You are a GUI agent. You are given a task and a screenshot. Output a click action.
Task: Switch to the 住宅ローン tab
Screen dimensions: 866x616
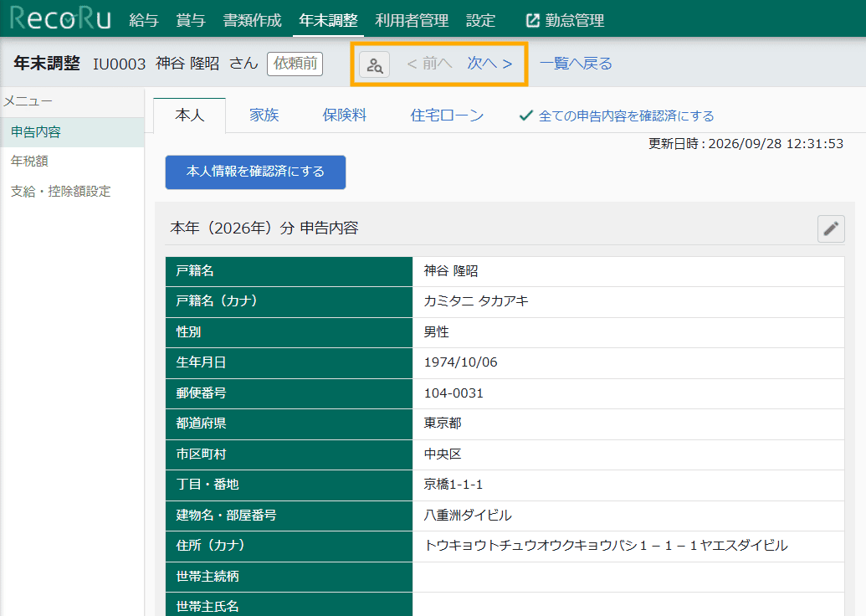tap(446, 115)
